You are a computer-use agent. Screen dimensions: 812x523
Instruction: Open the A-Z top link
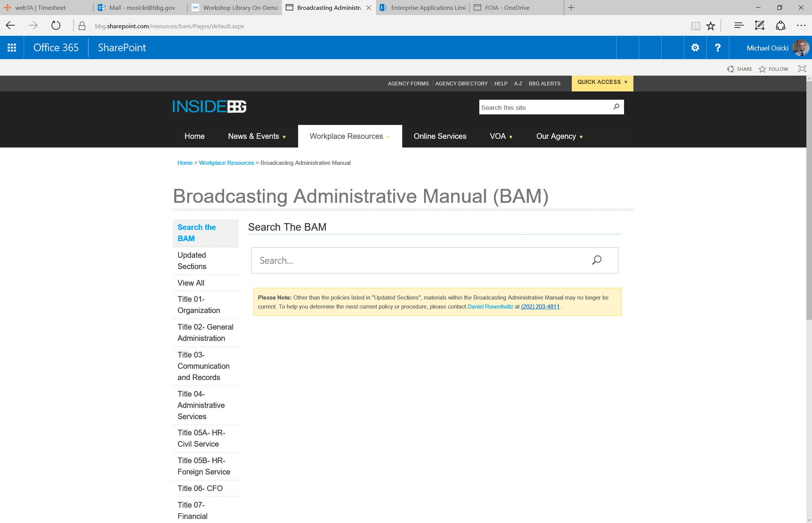pos(518,84)
